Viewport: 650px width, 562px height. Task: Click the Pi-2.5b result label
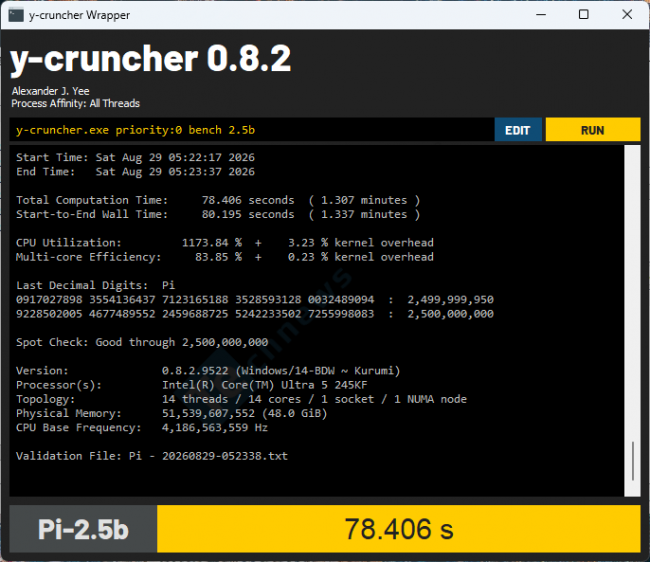click(83, 529)
